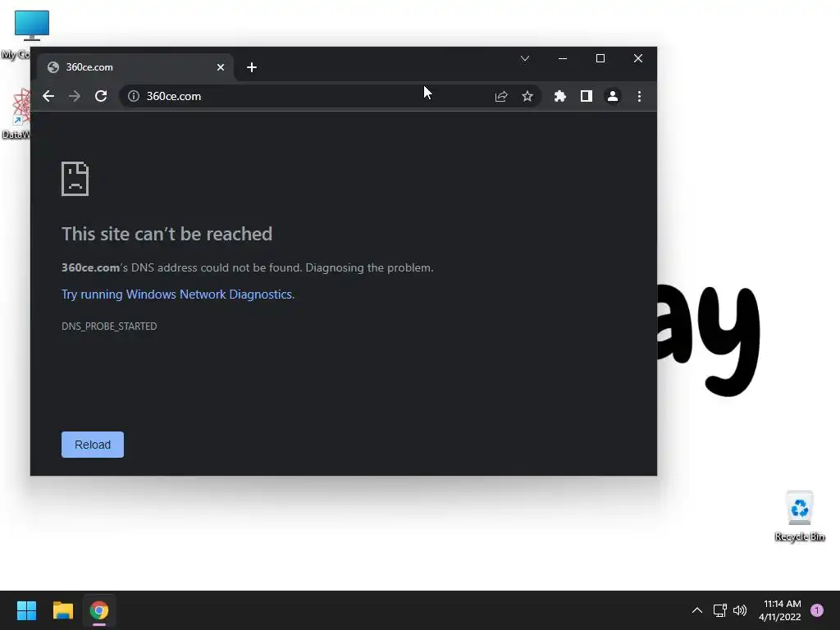Share this page using the share icon
Image resolution: width=840 pixels, height=630 pixels.
pos(501,97)
